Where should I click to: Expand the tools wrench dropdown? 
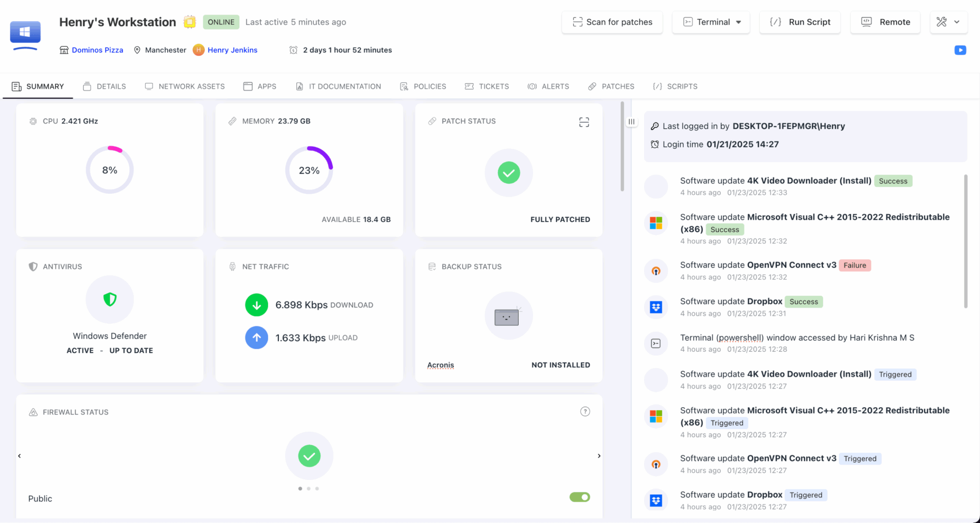click(x=948, y=22)
